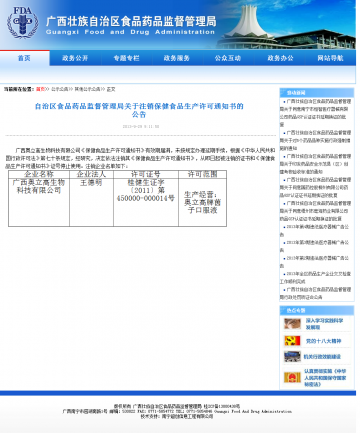Click the 许可证号 table header
This screenshot has width=360, height=433.
point(146,174)
